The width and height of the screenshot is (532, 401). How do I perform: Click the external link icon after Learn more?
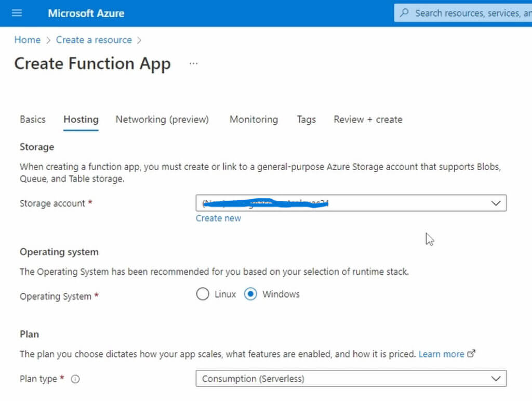click(x=472, y=353)
